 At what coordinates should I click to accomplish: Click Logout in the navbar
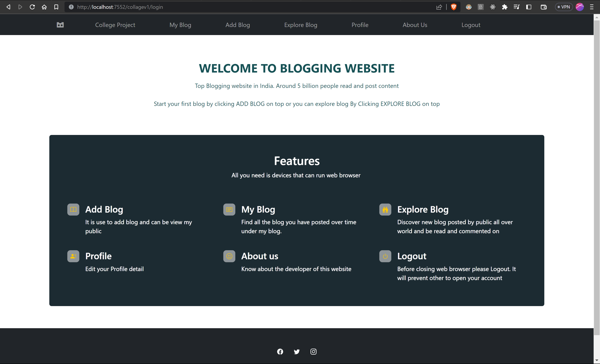(x=471, y=25)
